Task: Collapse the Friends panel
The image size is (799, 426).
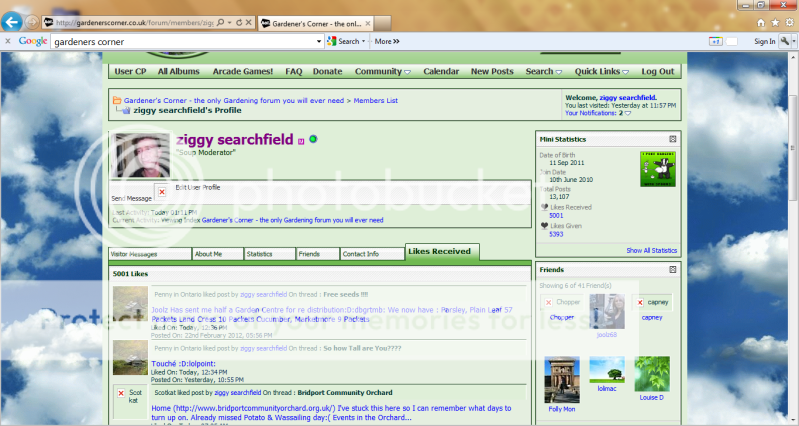Action: coord(673,270)
